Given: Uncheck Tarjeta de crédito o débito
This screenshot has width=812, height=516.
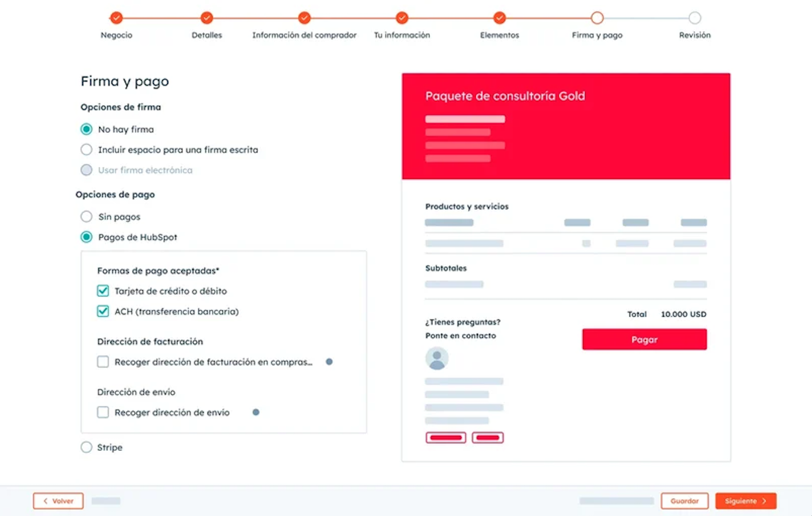Looking at the screenshot, I should (x=103, y=291).
